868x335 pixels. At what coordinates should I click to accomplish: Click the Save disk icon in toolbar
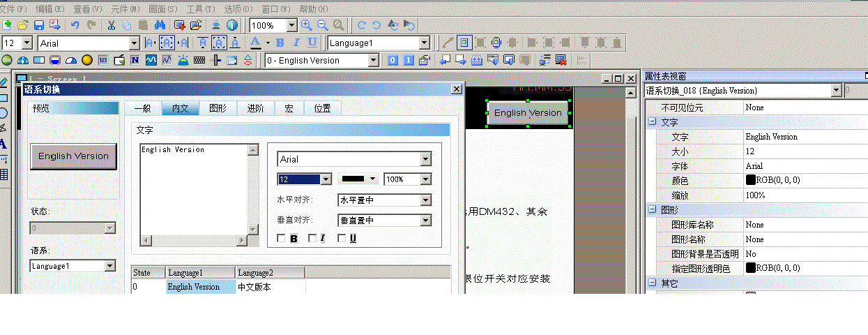(39, 25)
